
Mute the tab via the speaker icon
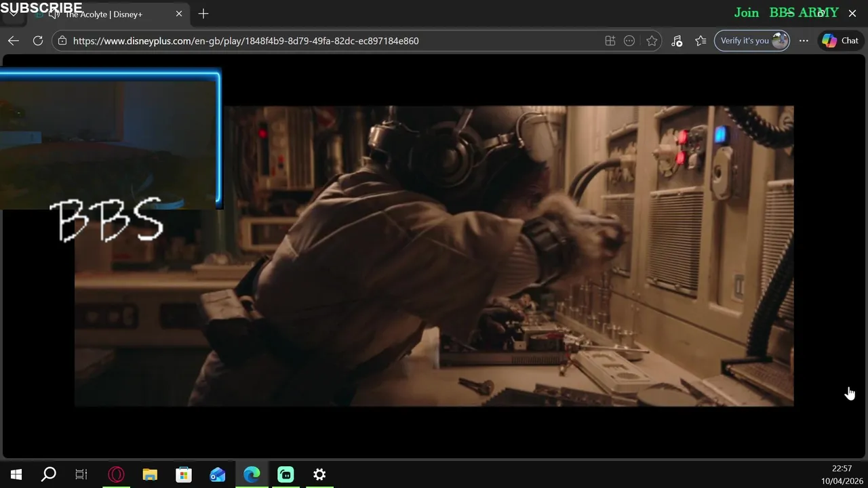[x=54, y=14]
